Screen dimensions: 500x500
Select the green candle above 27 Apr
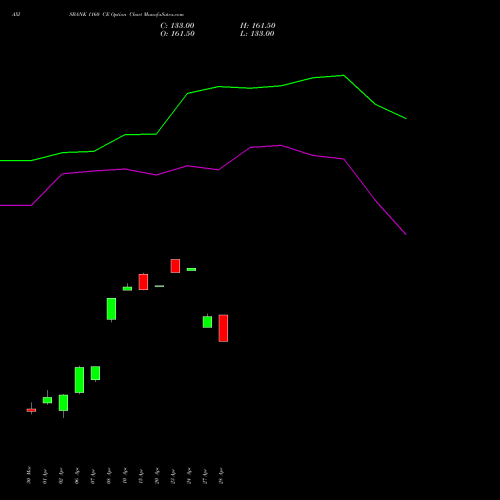(x=207, y=321)
